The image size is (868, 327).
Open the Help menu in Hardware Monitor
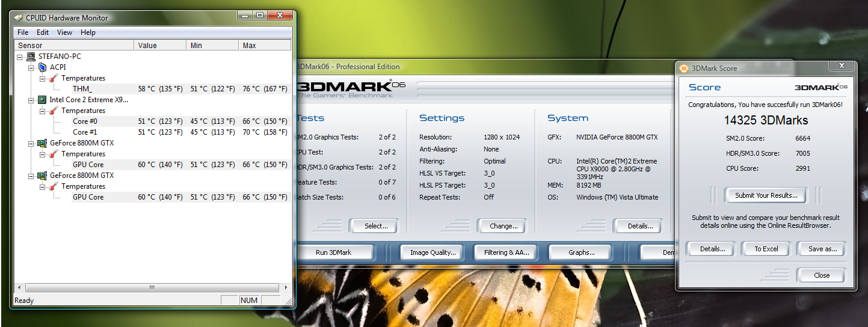(x=88, y=32)
